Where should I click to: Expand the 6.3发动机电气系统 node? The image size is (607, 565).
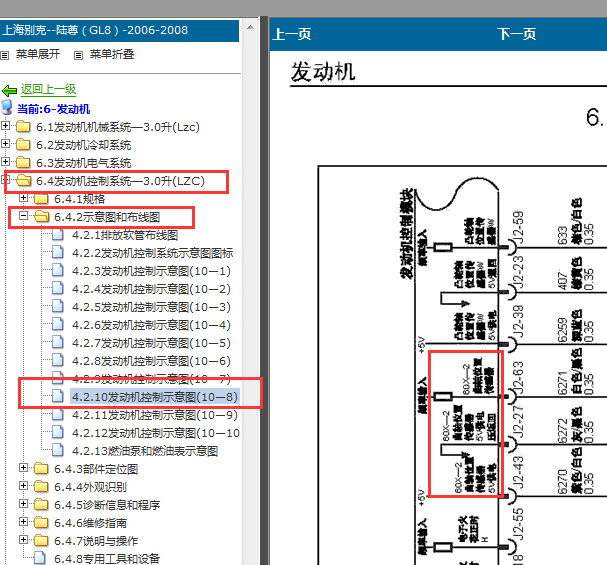[5, 161]
